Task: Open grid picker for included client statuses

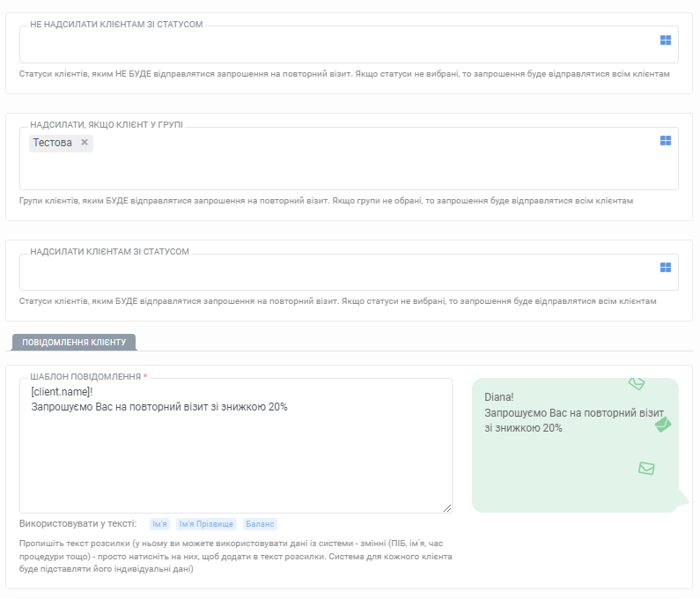Action: coord(665,268)
